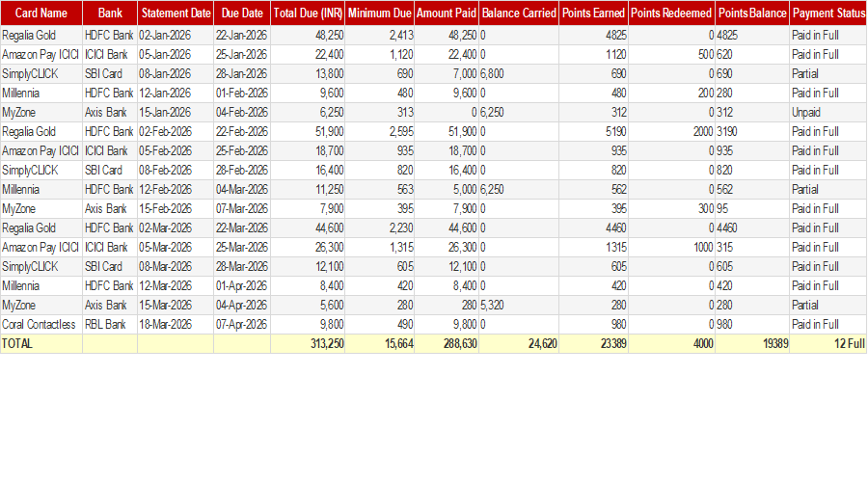This screenshot has height=482, width=868.
Task: Select due date 25-Feb-2026
Action: [x=242, y=151]
